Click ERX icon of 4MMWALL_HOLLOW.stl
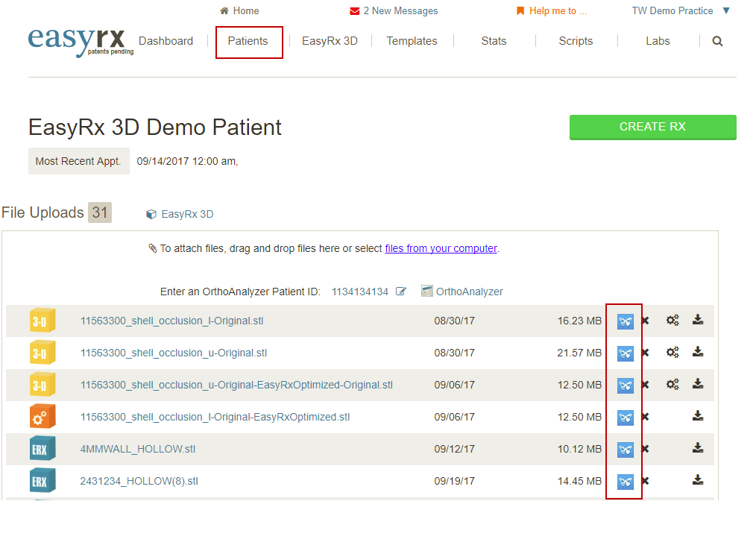 [42, 448]
